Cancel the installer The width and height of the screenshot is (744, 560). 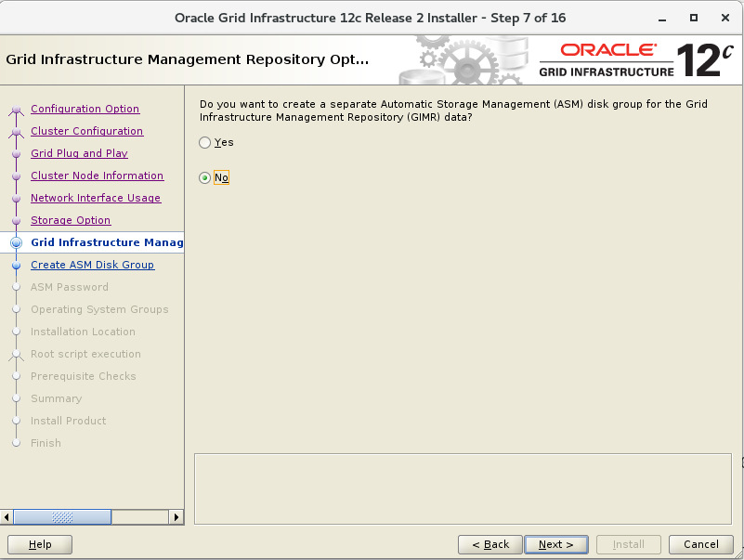tap(701, 544)
